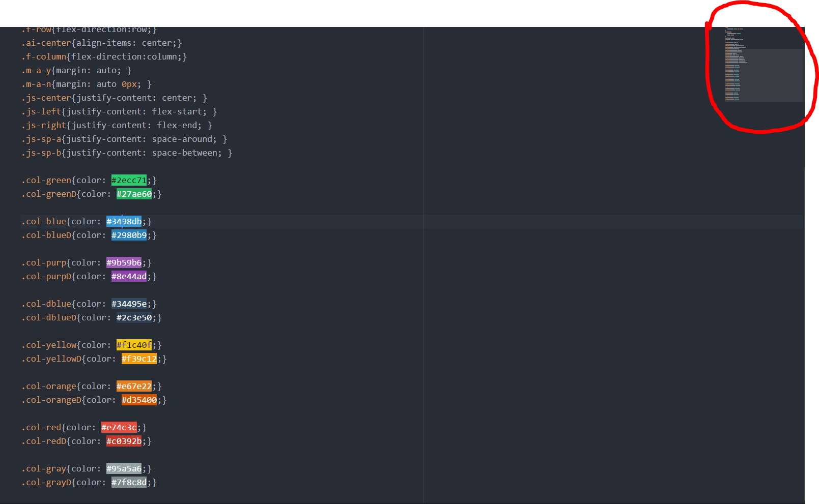The height and width of the screenshot is (504, 819).
Task: Select the #3498db blue color code
Action: (x=124, y=221)
